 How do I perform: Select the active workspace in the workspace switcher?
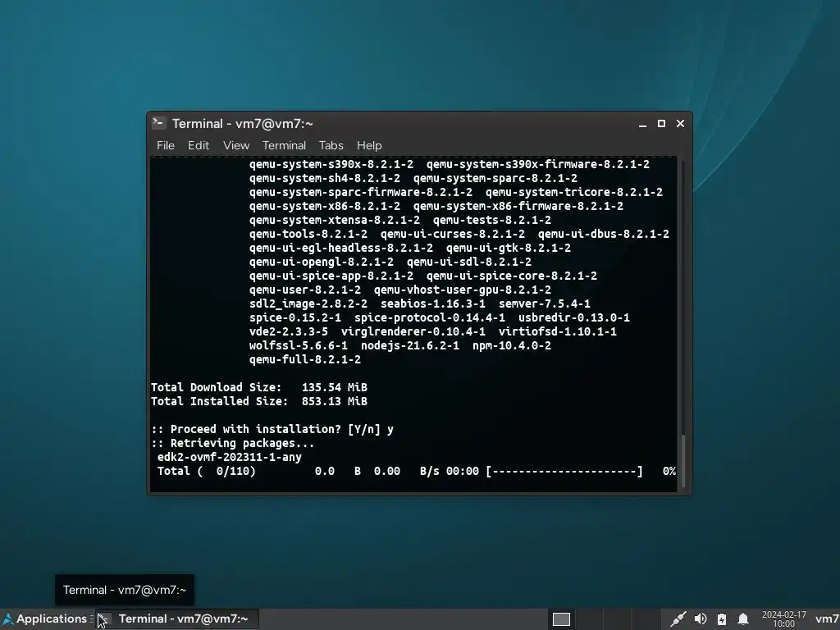pyautogui.click(x=561, y=619)
